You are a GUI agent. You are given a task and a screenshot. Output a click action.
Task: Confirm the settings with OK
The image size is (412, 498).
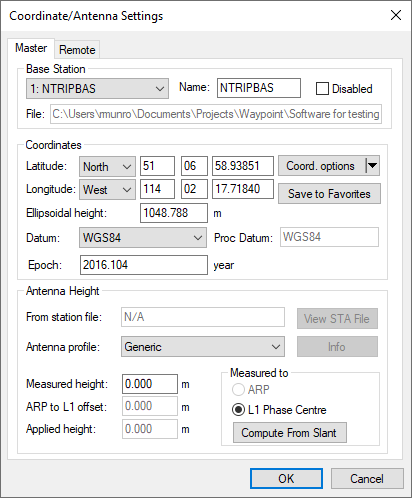click(x=286, y=479)
